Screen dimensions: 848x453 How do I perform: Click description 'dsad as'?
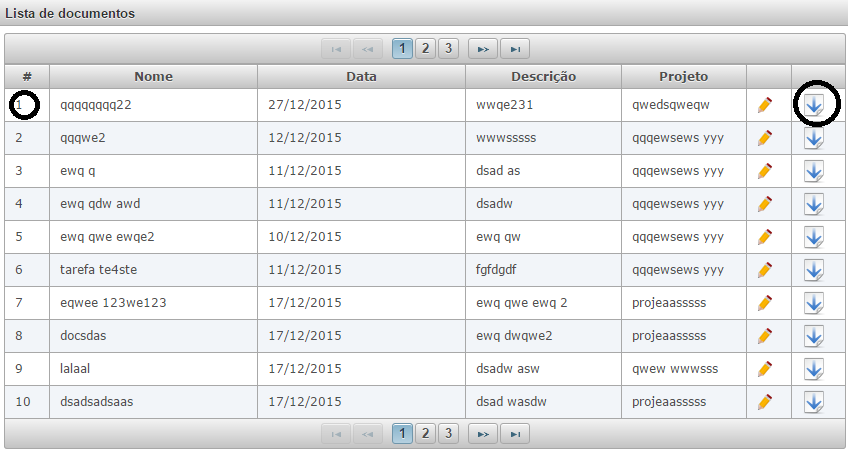tap(498, 171)
